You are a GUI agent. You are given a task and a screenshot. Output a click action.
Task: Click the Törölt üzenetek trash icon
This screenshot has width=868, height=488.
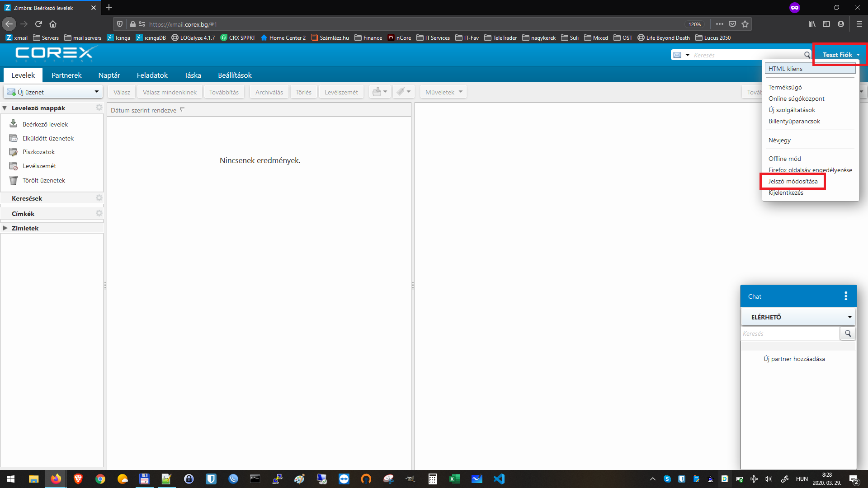[x=14, y=180]
